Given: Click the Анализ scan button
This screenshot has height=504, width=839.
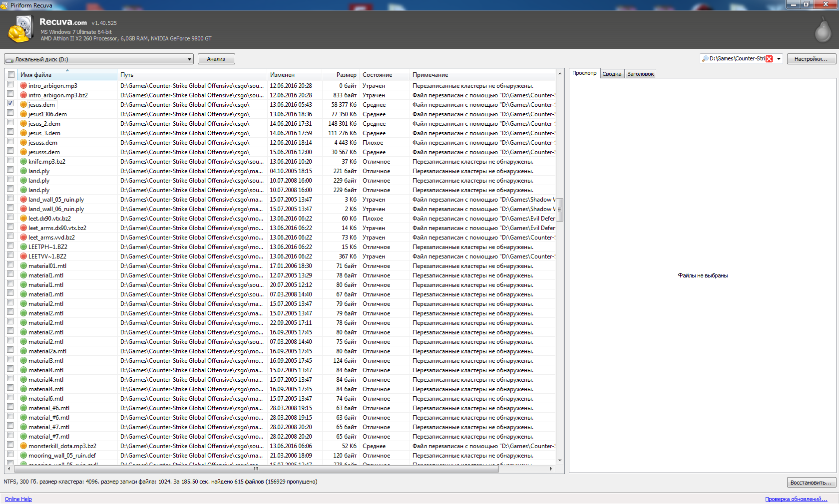Looking at the screenshot, I should (216, 59).
